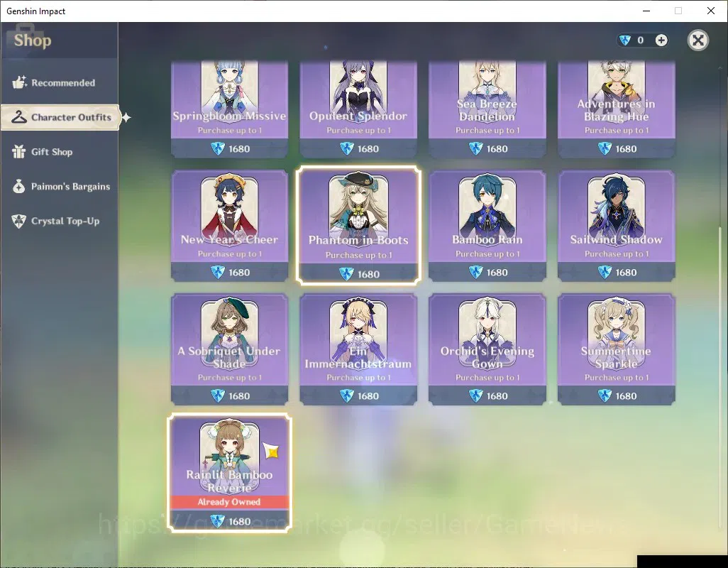
Task: Click 'Purchase up to 1' on Bamboo Rain
Action: click(487, 254)
